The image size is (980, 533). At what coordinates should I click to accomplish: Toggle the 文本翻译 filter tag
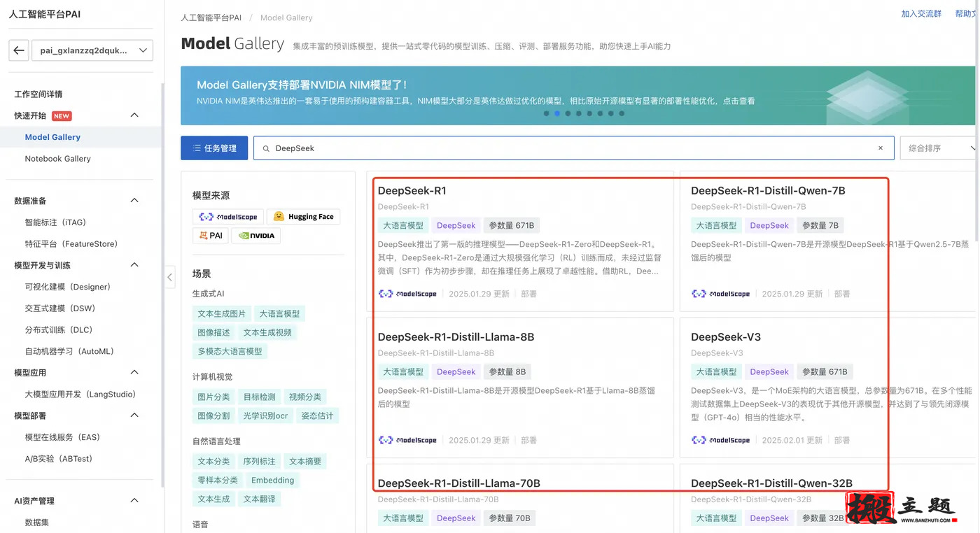point(260,499)
